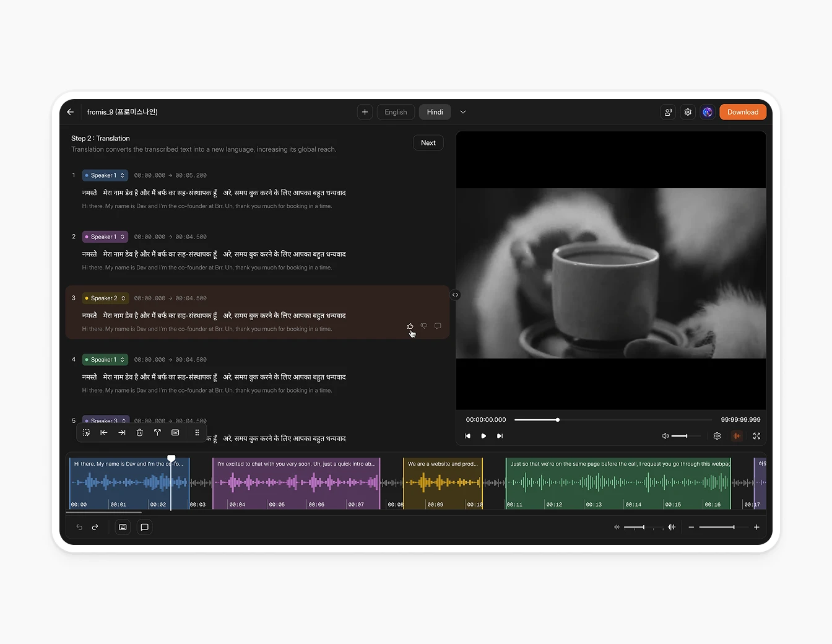Click the redo arrow in the bottom bar
The image size is (832, 644).
[x=95, y=527]
